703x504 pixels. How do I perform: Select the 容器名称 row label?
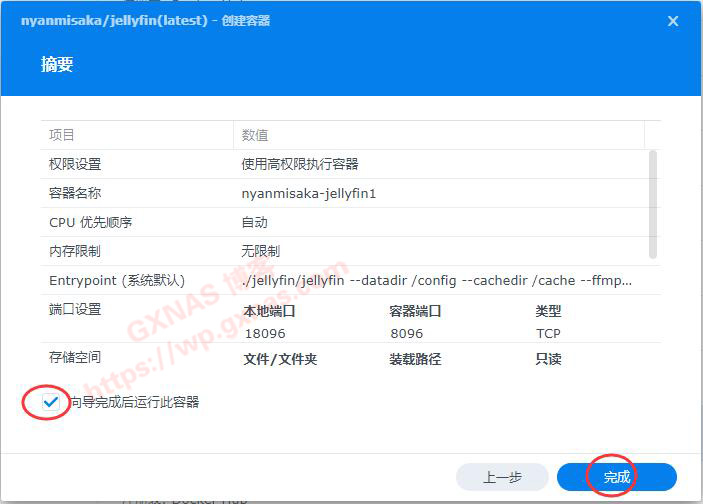(75, 193)
